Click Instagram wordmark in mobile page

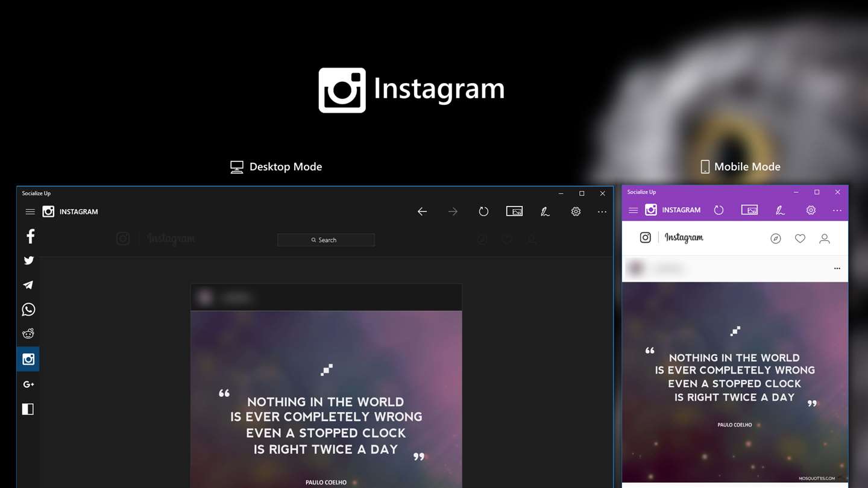click(x=684, y=237)
